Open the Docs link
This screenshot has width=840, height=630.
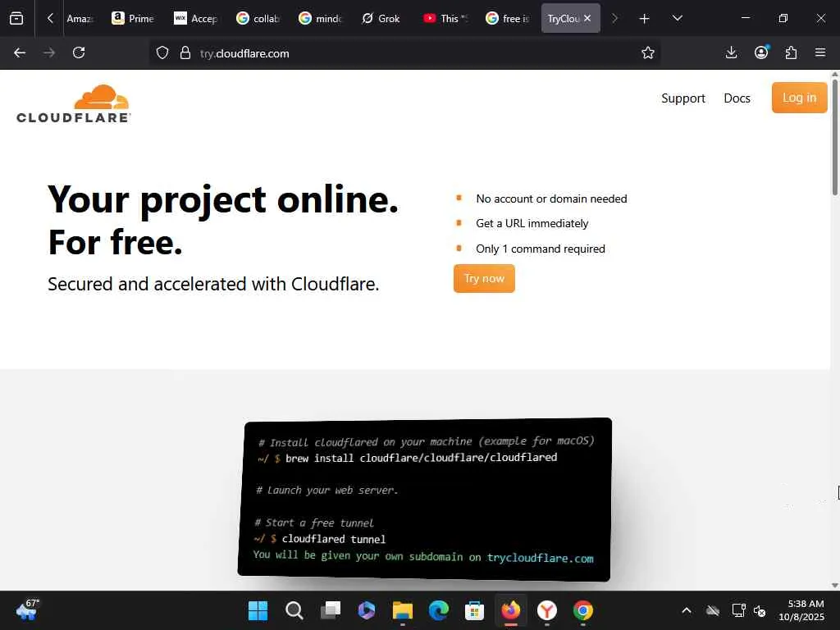(x=737, y=98)
